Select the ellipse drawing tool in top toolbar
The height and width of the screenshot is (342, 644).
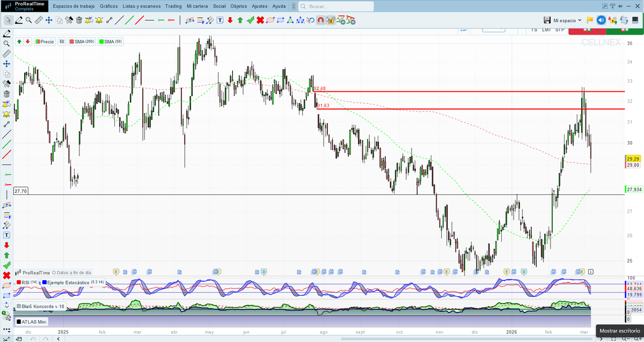pyautogui.click(x=270, y=20)
